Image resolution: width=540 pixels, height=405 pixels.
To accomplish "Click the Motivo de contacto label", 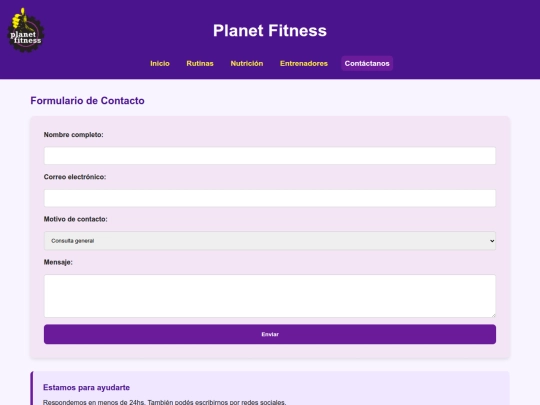I will point(75,219).
